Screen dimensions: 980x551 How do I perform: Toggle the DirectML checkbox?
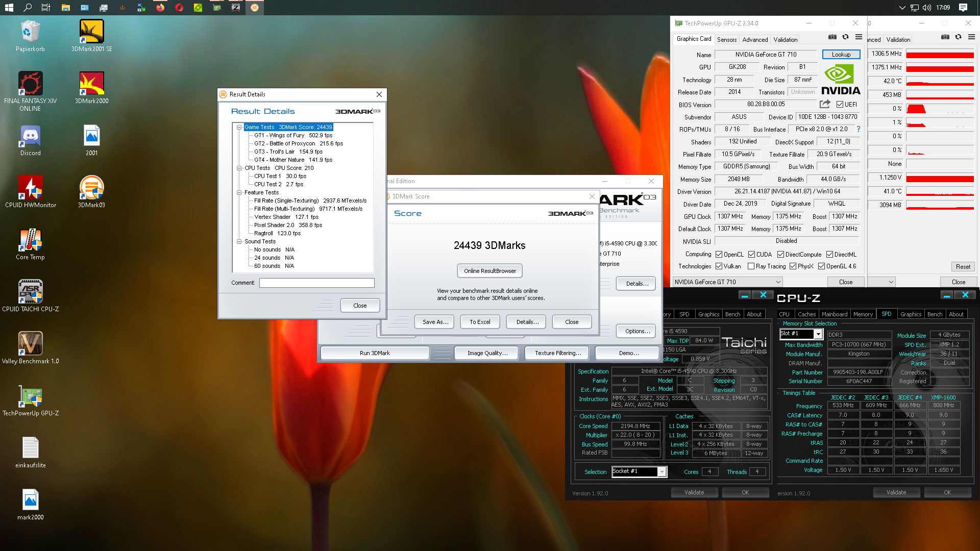(x=829, y=255)
